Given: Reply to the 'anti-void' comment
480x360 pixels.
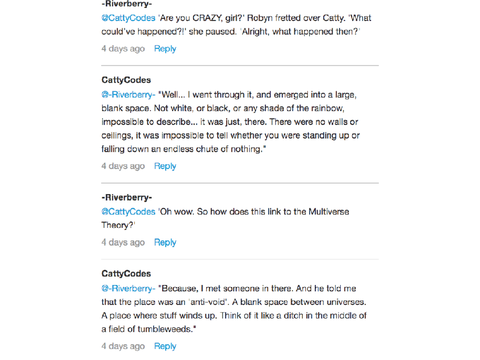Looking at the screenshot, I should (165, 346).
